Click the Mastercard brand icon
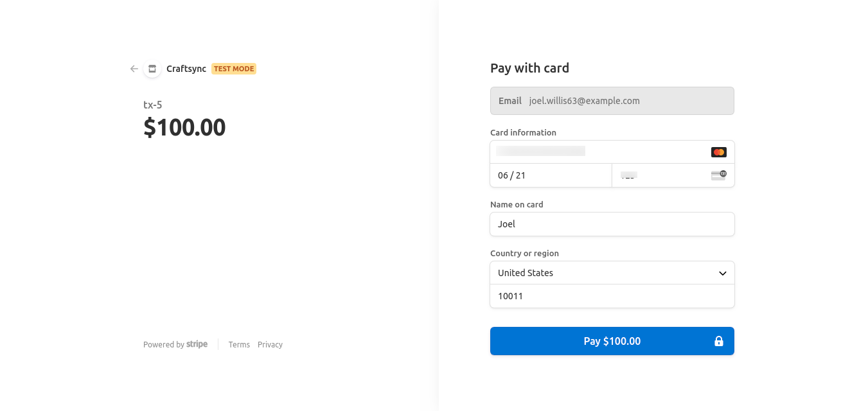 (x=718, y=152)
